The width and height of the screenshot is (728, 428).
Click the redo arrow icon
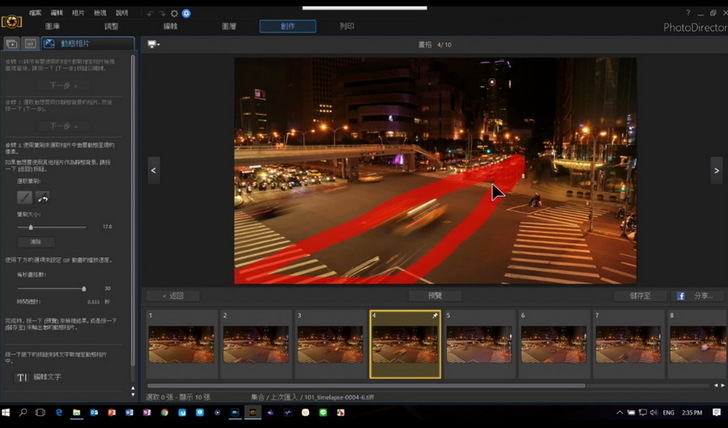click(x=162, y=13)
